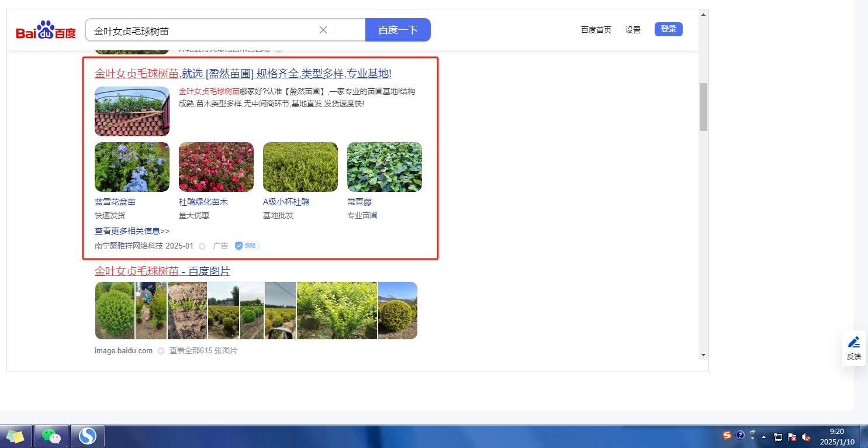Screen dimensions: 868x448
Task: Click the Sogou input method tray icon
Action: [727, 435]
